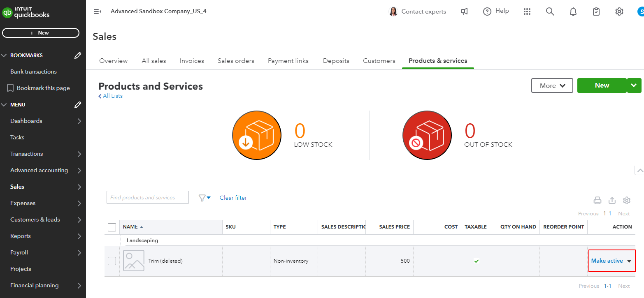Collapse the left navigation menu
The image size is (644, 298).
point(98,12)
